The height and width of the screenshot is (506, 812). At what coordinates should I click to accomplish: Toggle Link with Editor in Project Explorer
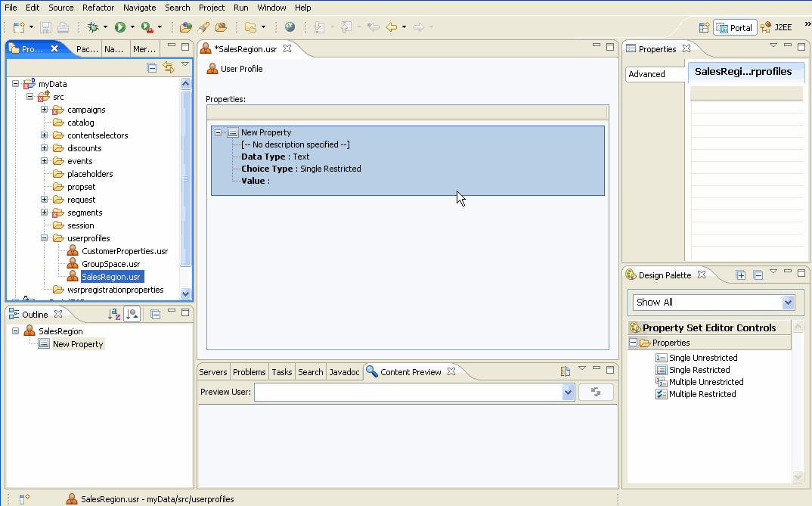(169, 67)
